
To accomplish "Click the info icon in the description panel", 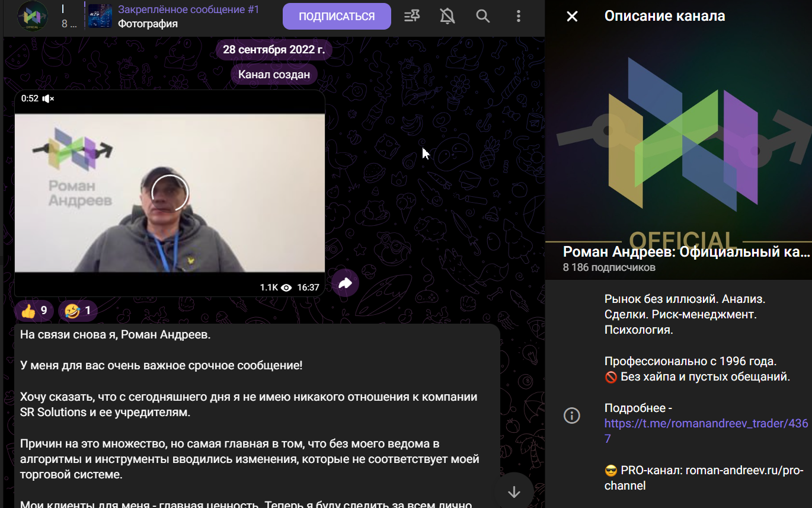I will [572, 416].
